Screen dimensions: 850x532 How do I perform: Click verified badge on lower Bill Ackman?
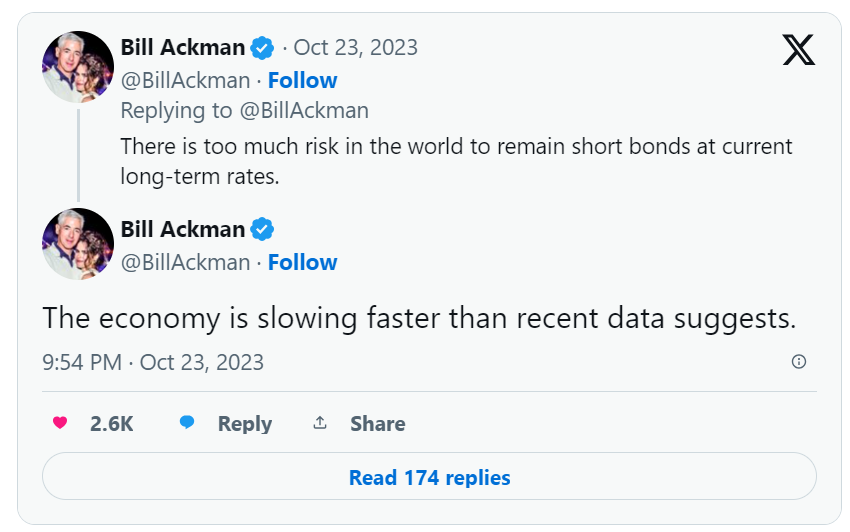tap(262, 230)
